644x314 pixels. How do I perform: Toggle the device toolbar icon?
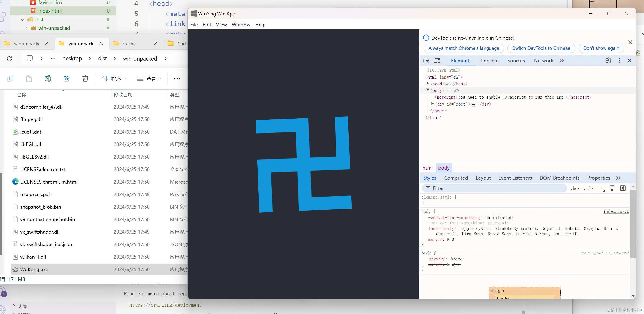[437, 61]
